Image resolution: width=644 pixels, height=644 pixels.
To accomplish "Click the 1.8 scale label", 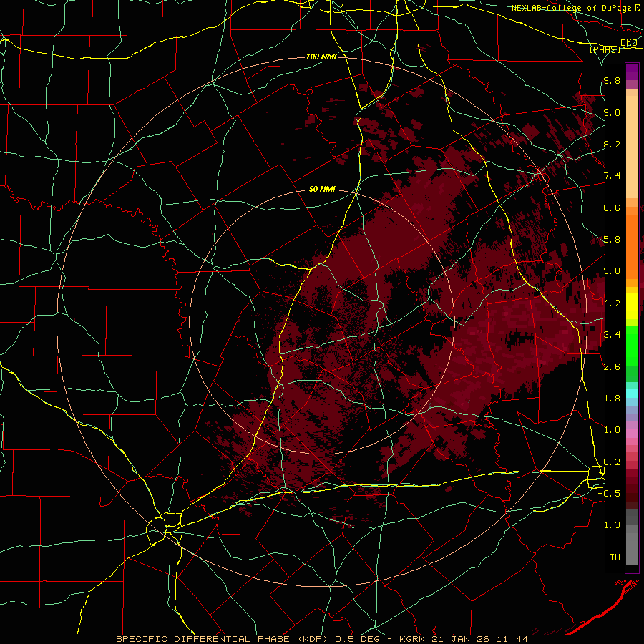I will point(612,399).
